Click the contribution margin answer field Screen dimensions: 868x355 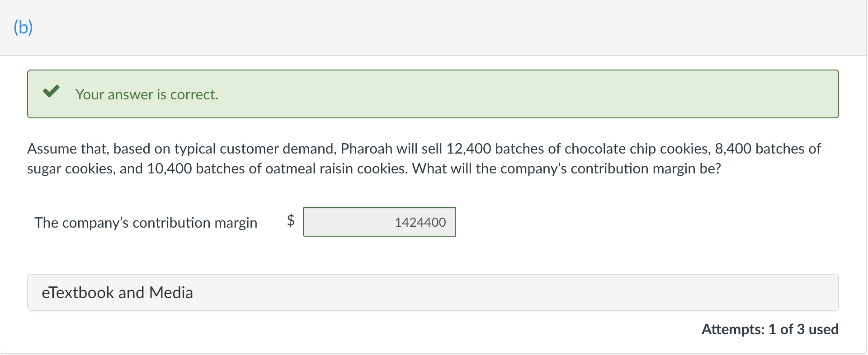[379, 222]
